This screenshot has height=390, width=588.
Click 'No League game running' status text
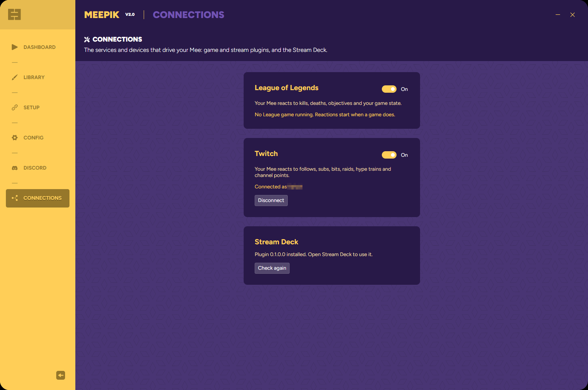pos(325,115)
